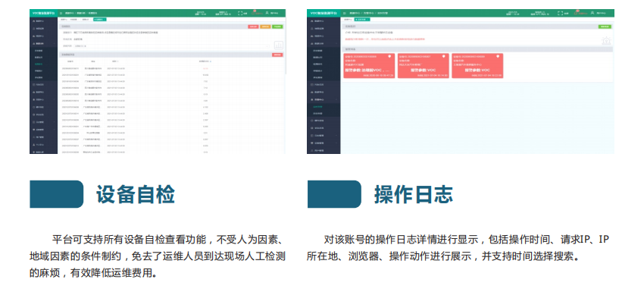Click the VOC platform logo in right dashboard
Screen dimensions: 644x292
pos(324,13)
